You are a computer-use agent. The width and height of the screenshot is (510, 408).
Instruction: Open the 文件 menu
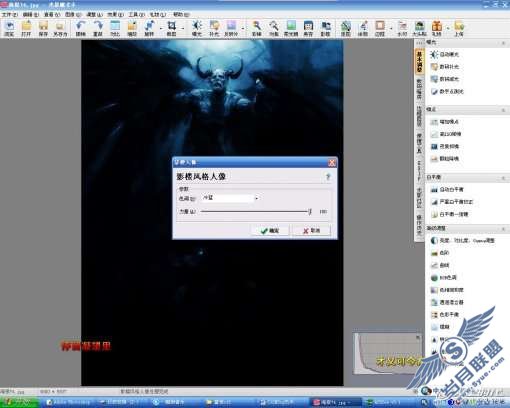pos(10,15)
